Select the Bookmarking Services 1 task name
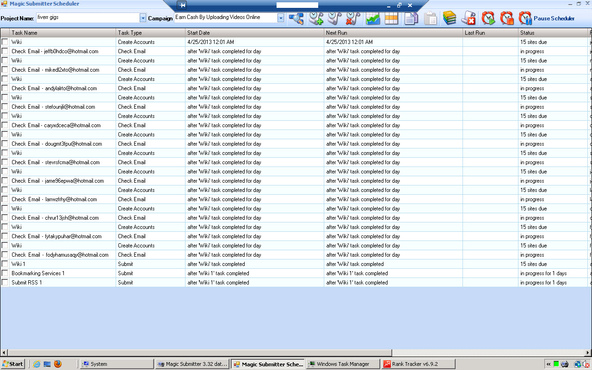 38,273
